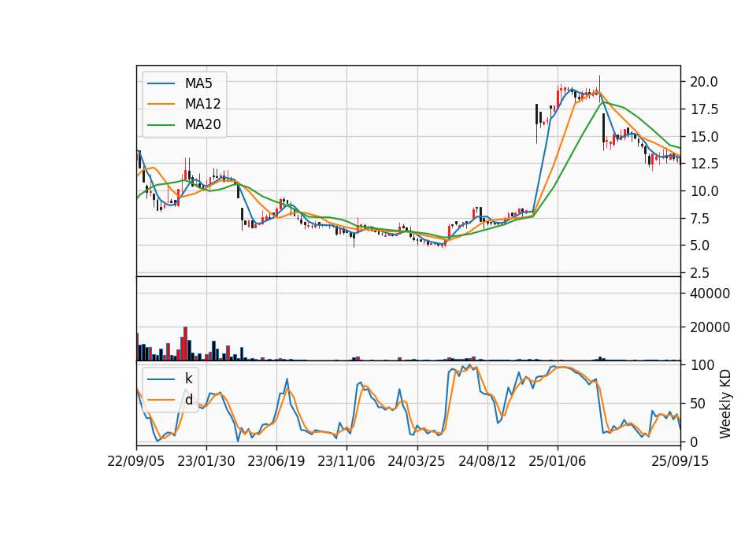Click the 20.0 price axis label

(704, 82)
